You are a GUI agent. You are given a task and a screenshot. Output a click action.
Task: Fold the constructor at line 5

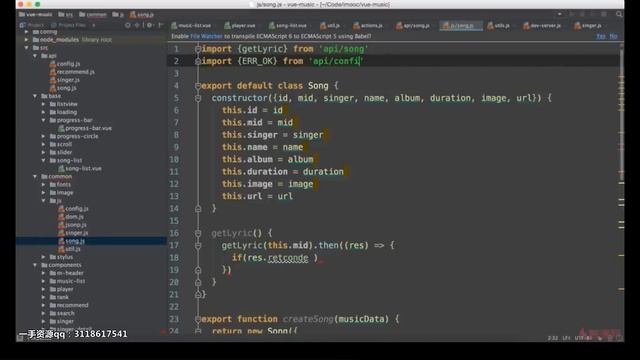tap(198, 98)
